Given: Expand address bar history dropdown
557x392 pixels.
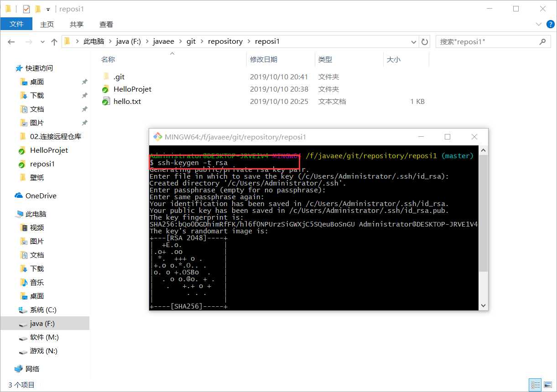Looking at the screenshot, I should (414, 41).
